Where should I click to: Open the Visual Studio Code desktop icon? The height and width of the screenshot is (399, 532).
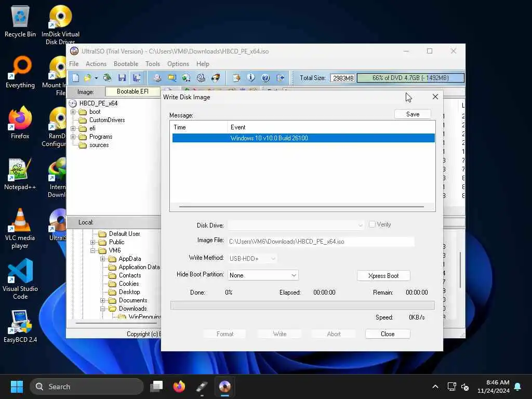click(20, 279)
